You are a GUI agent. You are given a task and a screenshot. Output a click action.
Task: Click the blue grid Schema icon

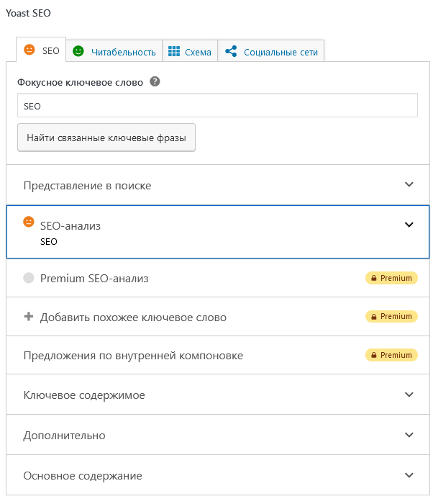click(x=174, y=51)
